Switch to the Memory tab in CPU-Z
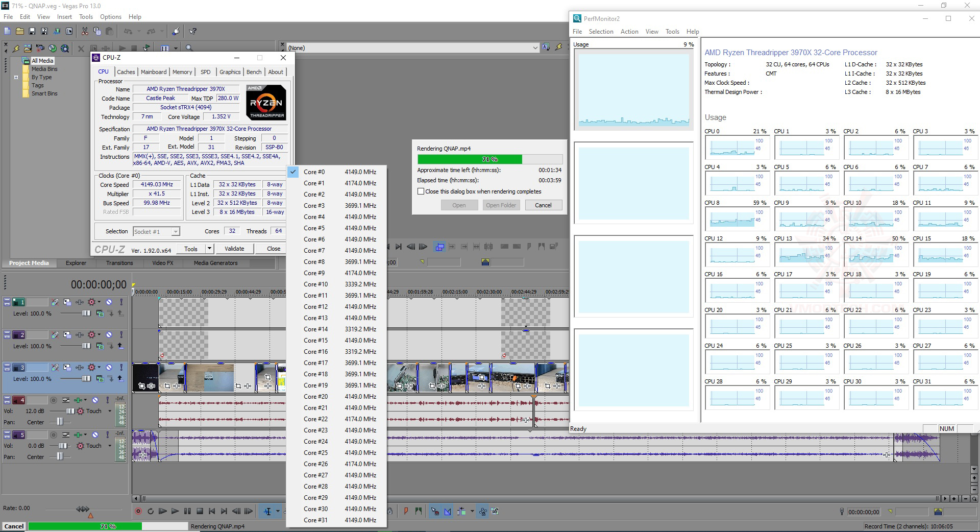This screenshot has width=980, height=532. 182,72
